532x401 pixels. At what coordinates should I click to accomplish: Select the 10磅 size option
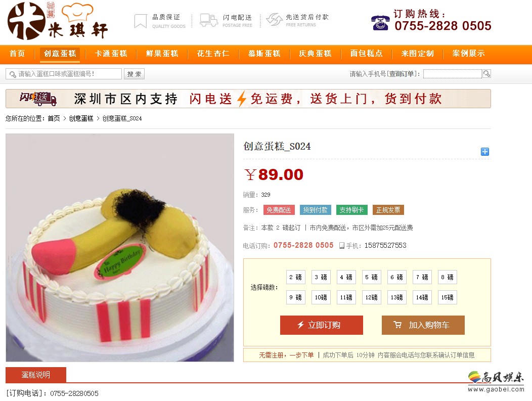(321, 297)
